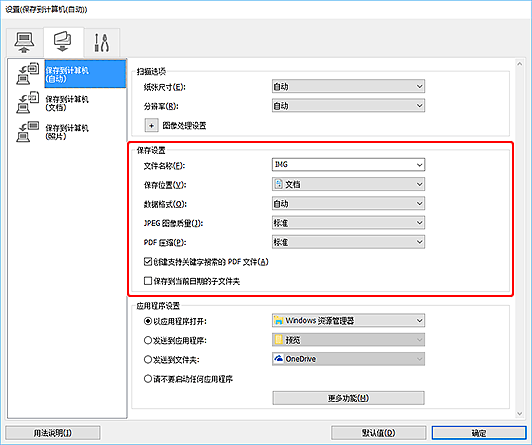Uncheck 创建支持关键字搜索的 PDF 文件 checkbox
The image size is (532, 445).
[x=148, y=262]
